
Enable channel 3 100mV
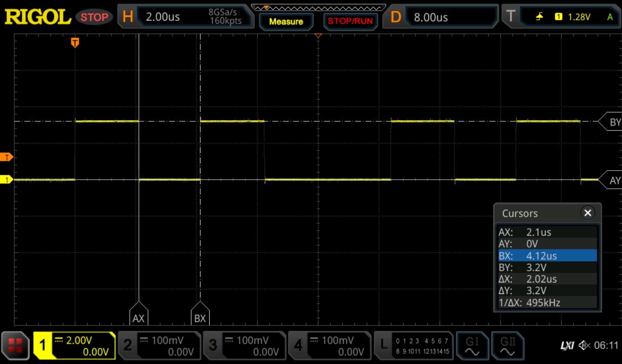point(244,346)
